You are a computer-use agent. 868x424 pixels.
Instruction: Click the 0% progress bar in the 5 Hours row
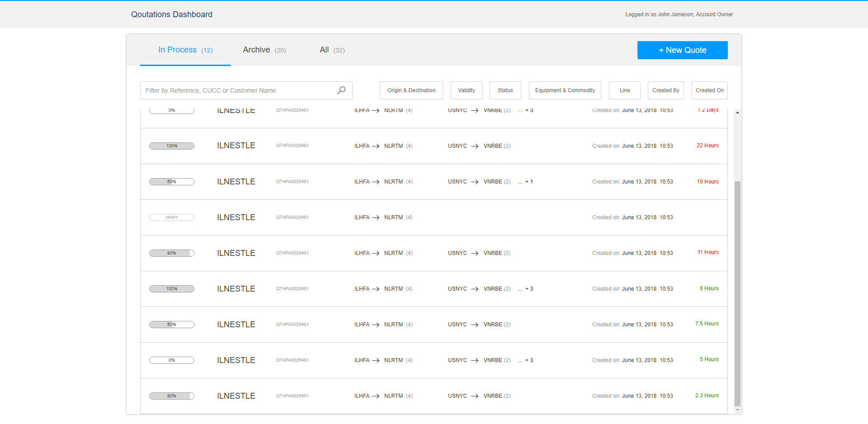172,360
